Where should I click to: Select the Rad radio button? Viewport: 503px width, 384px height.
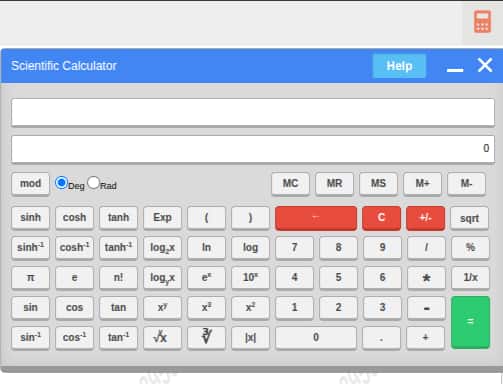(x=93, y=183)
